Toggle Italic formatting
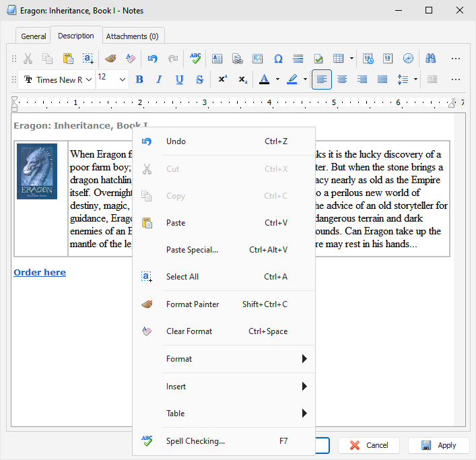This screenshot has height=460, width=476. 159,79
